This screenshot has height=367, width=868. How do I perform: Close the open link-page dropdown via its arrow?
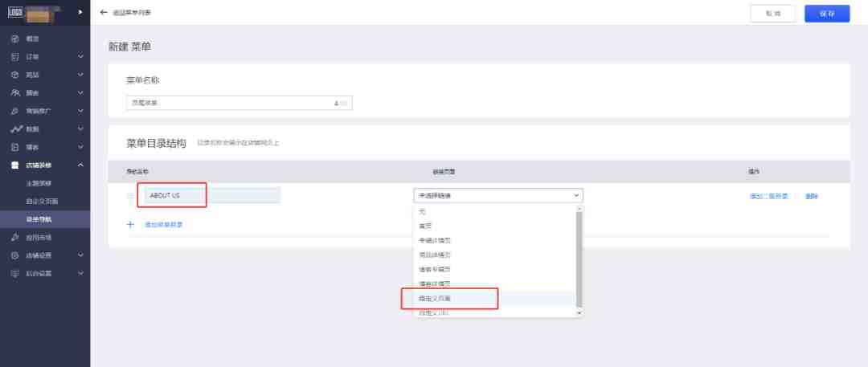(x=575, y=195)
